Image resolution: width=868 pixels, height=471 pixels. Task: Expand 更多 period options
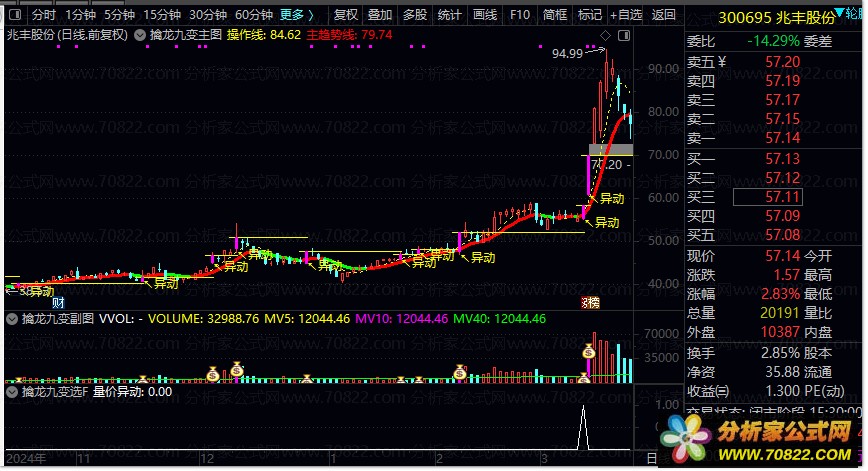297,15
